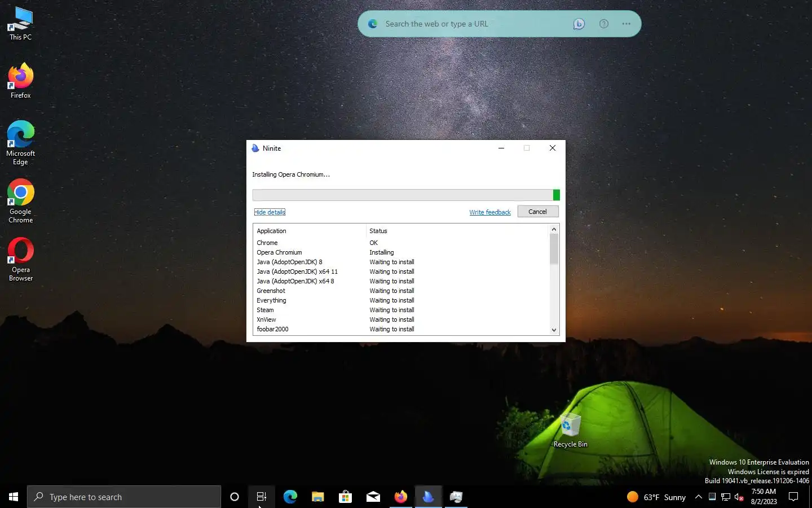Click the Application column header
Screen dimensions: 812x508
[x=310, y=231]
